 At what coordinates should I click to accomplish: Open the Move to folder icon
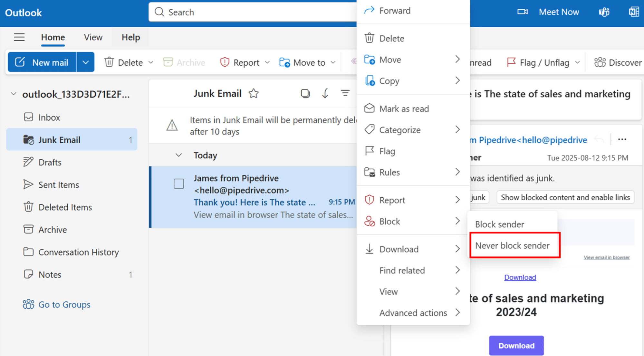(x=285, y=62)
